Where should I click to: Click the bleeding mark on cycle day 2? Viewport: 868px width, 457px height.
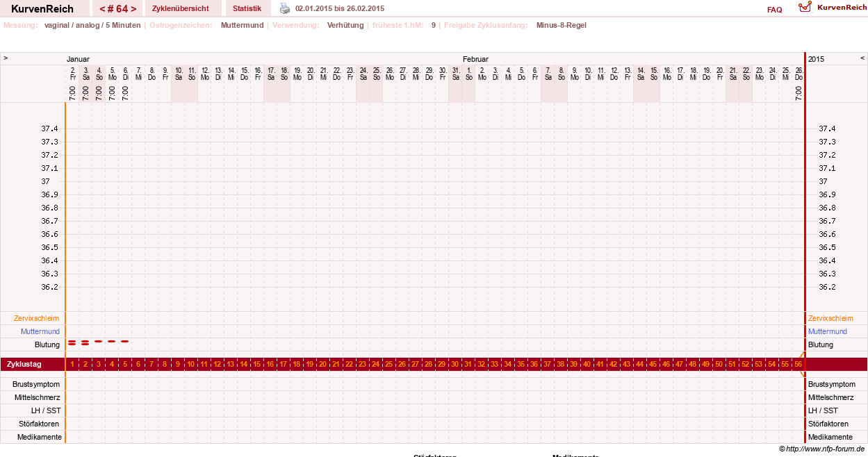coord(85,342)
